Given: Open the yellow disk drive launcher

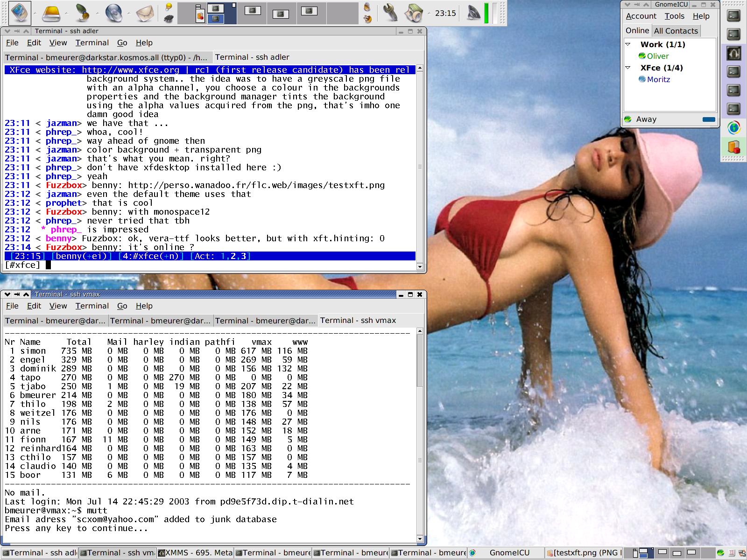Looking at the screenshot, I should click(51, 13).
